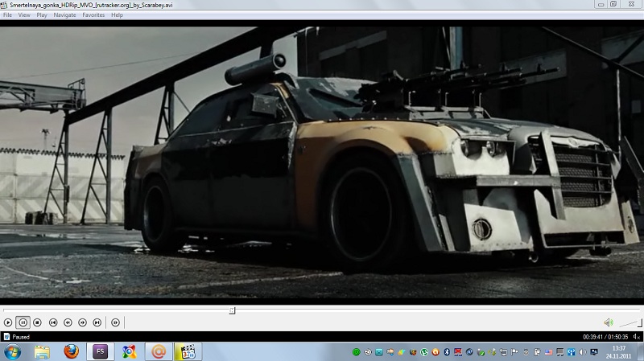Open the Help menu
The height and width of the screenshot is (361, 644).
[117, 14]
